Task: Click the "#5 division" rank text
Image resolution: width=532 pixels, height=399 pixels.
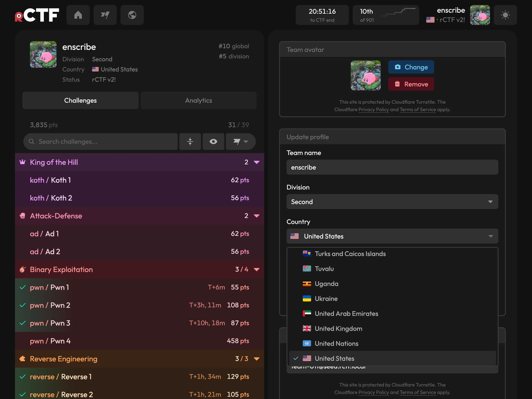Action: pos(234,56)
